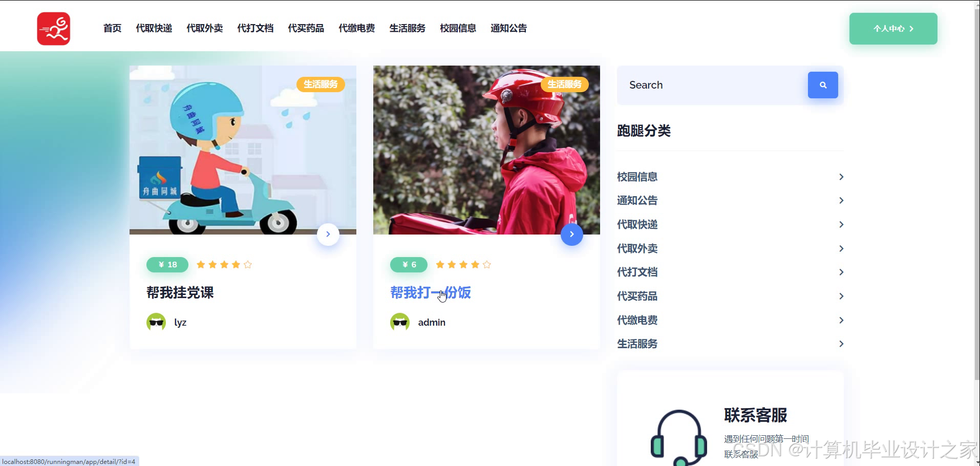This screenshot has width=980, height=466.
Task: Click the admin user avatar
Action: click(400, 323)
